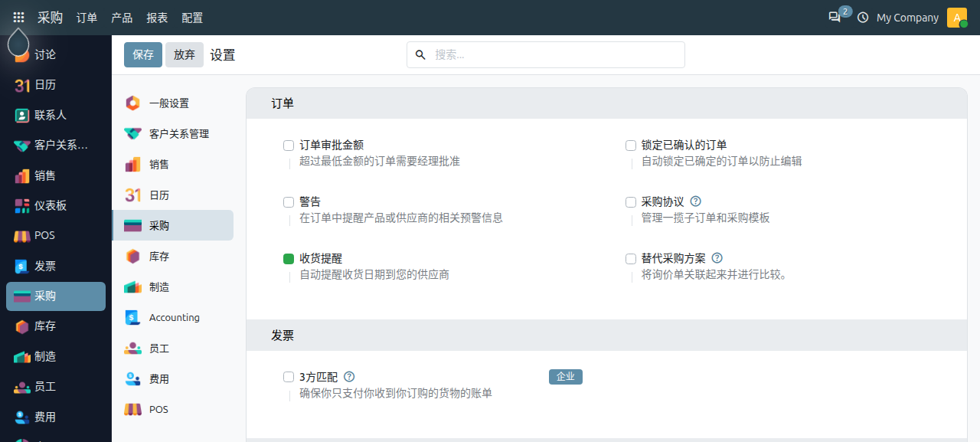Open 报表 menu in top bar
The width and height of the screenshot is (980, 442).
pos(157,18)
